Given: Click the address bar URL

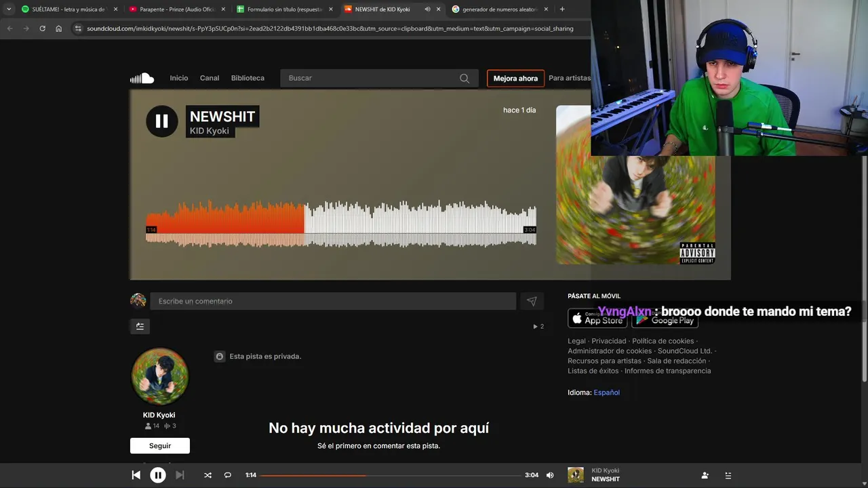Looking at the screenshot, I should pos(330,28).
